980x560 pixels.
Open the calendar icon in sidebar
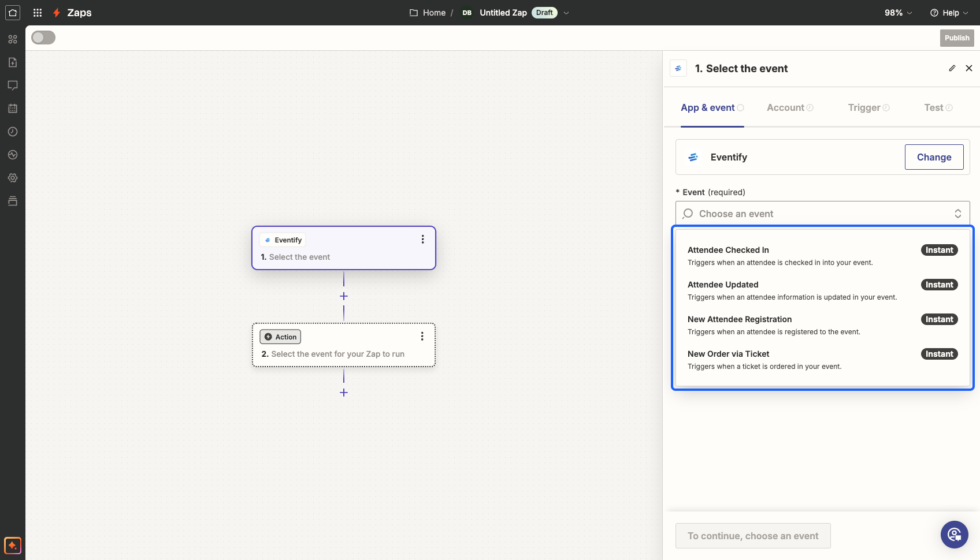pos(13,109)
